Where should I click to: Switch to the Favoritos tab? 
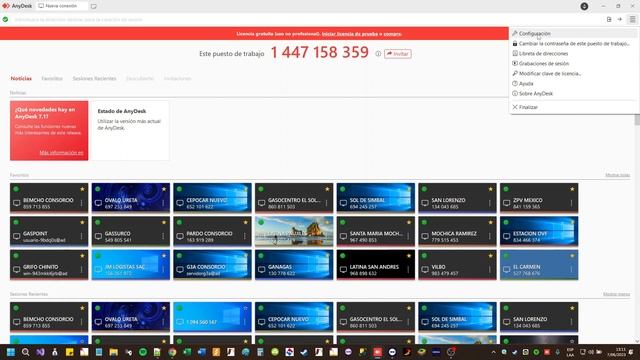coord(52,78)
